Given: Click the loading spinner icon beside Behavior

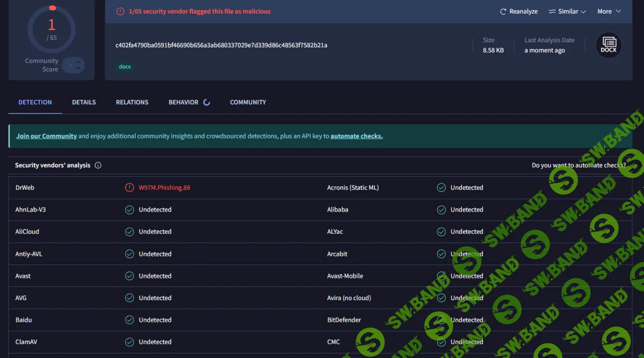Looking at the screenshot, I should click(206, 102).
